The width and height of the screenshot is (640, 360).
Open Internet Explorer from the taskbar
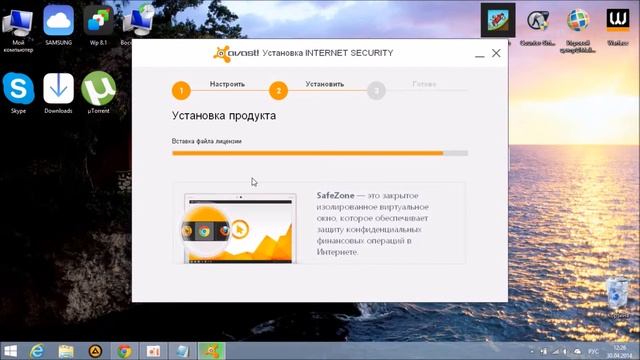pos(38,351)
